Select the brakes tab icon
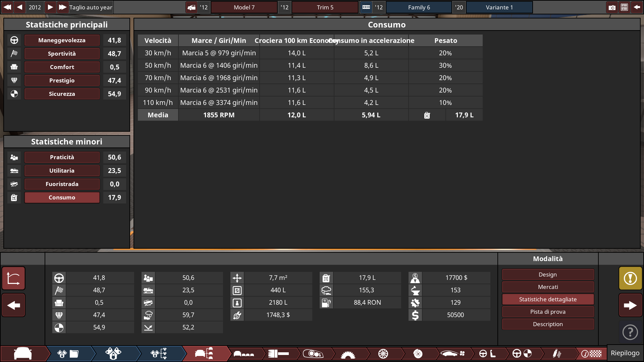 [x=418, y=354]
